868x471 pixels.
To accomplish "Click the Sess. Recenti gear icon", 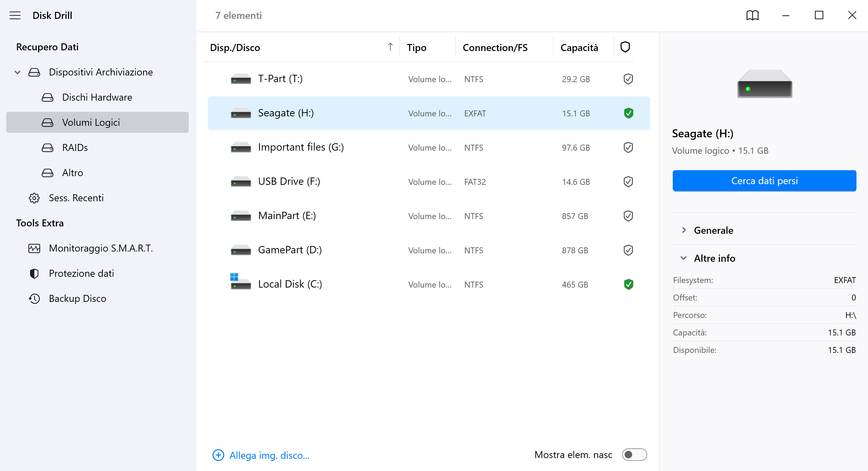I will tap(34, 198).
